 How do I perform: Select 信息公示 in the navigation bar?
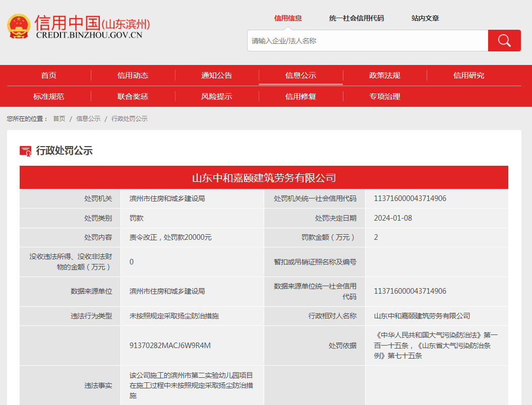[x=301, y=75]
